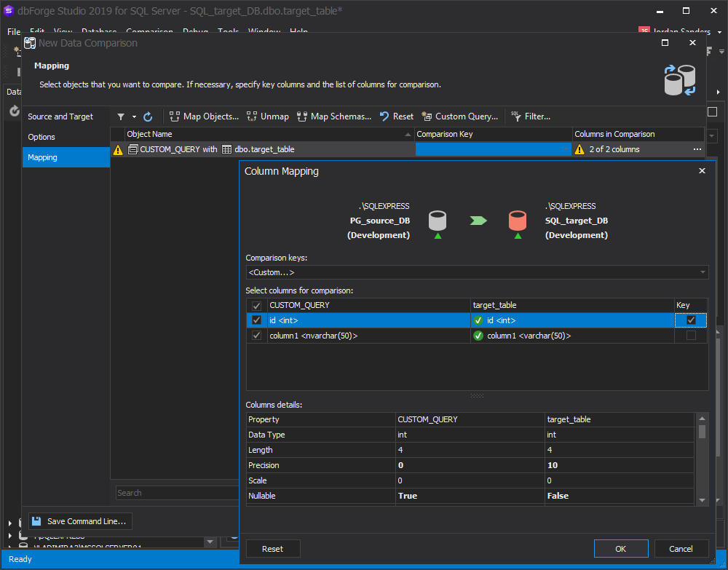
Task: Click the gray PG_source_DB database icon
Action: tap(438, 221)
